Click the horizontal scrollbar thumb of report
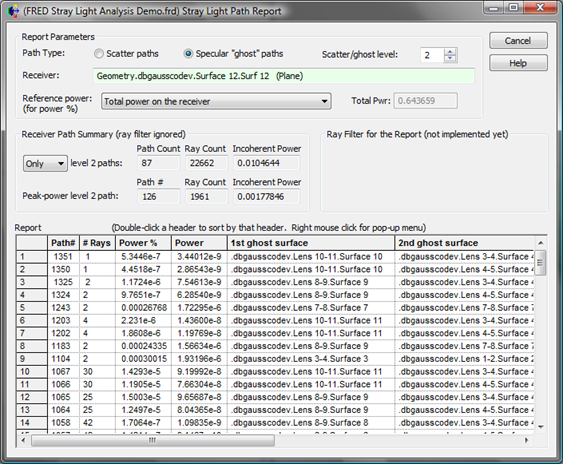 (153, 440)
